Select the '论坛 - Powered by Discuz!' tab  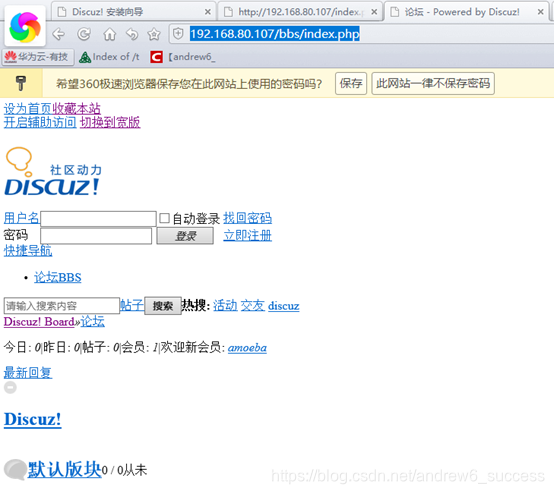tap(466, 12)
